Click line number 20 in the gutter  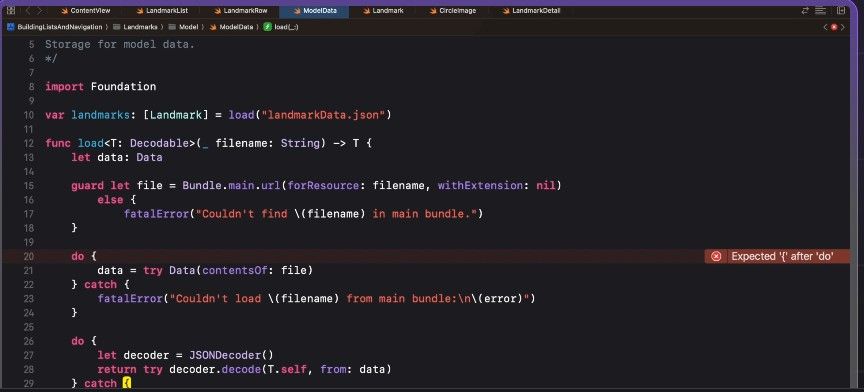(x=29, y=256)
